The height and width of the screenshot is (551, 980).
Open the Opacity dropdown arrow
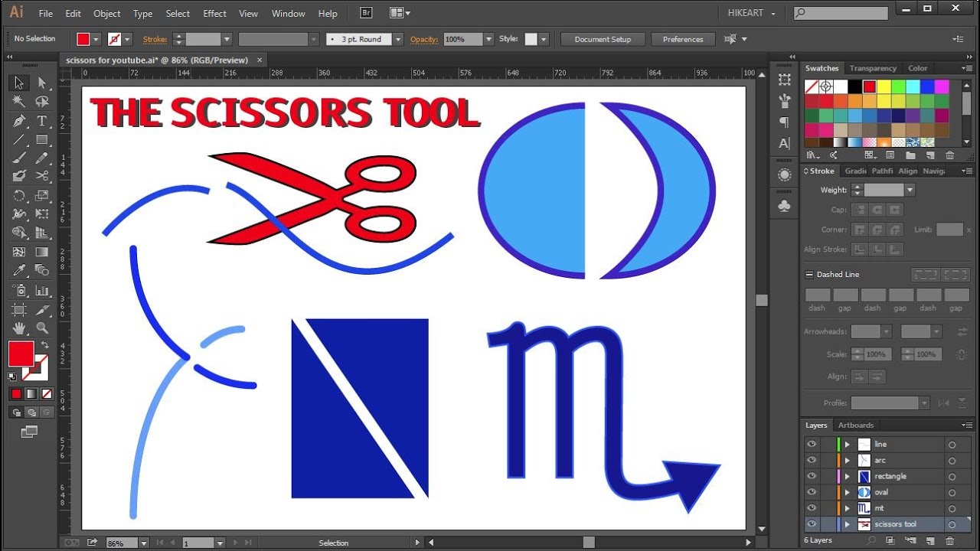click(x=488, y=39)
